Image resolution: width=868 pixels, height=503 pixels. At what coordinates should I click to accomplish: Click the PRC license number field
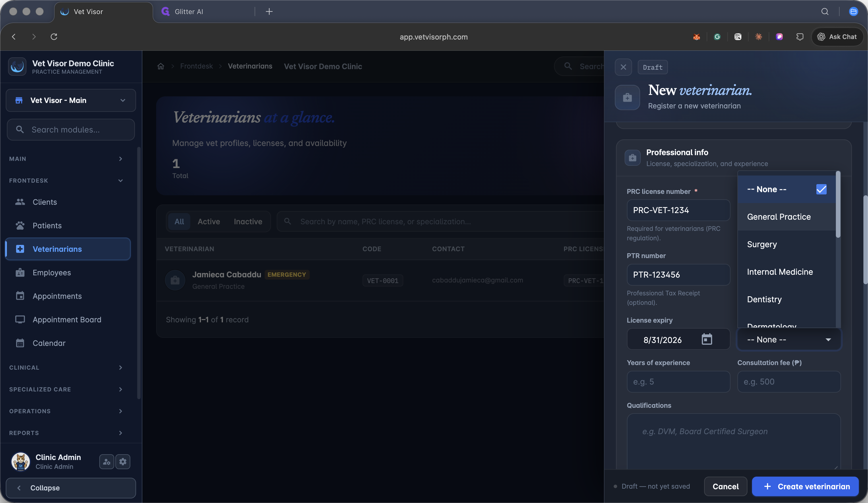tap(678, 210)
